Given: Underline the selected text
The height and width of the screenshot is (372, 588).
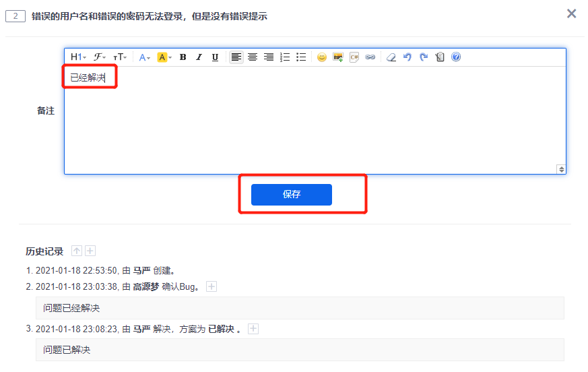Looking at the screenshot, I should click(x=215, y=57).
